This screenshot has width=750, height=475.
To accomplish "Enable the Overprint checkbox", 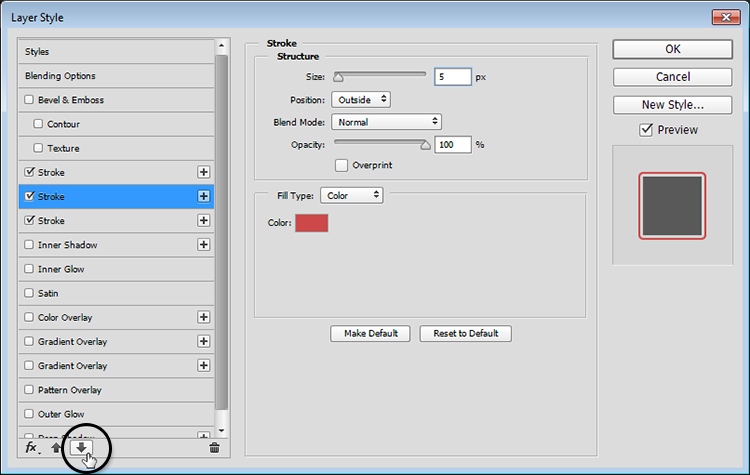I will tap(341, 165).
